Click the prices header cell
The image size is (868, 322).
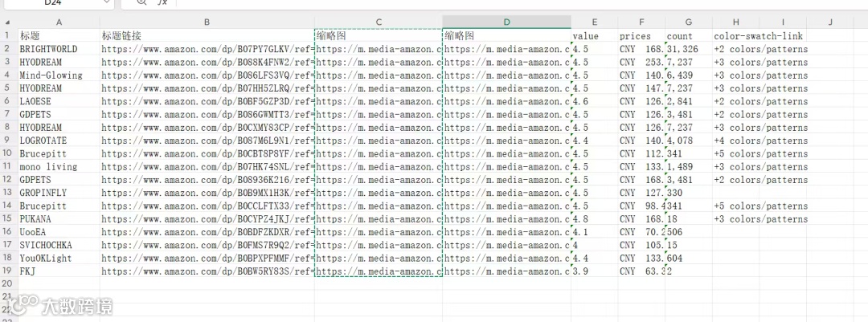pyautogui.click(x=641, y=35)
